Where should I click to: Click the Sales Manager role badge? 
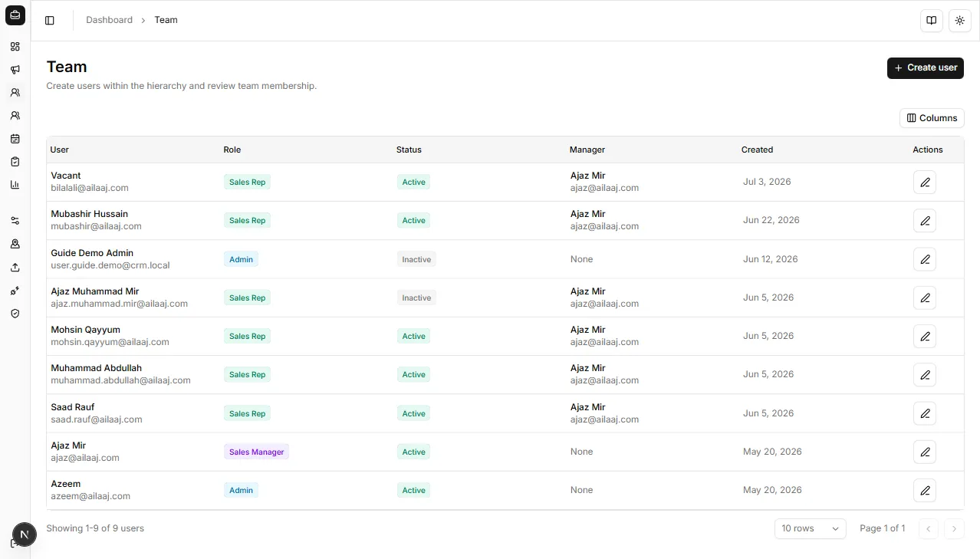point(256,452)
